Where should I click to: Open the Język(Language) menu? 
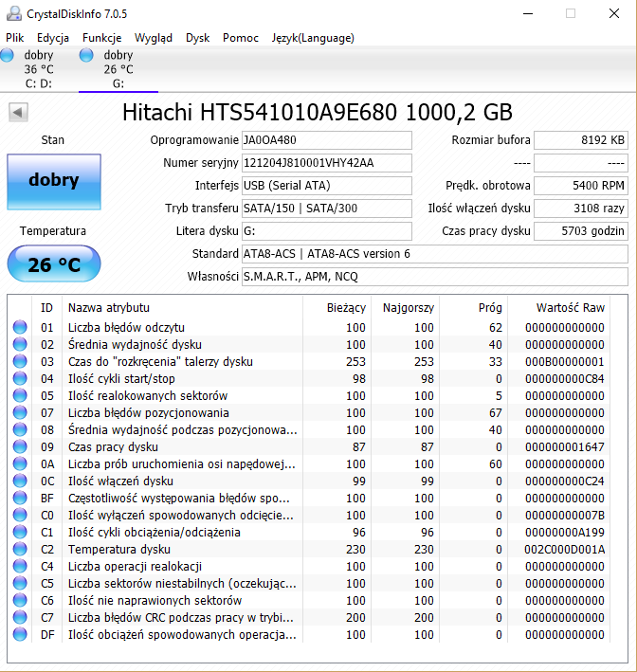[x=313, y=38]
